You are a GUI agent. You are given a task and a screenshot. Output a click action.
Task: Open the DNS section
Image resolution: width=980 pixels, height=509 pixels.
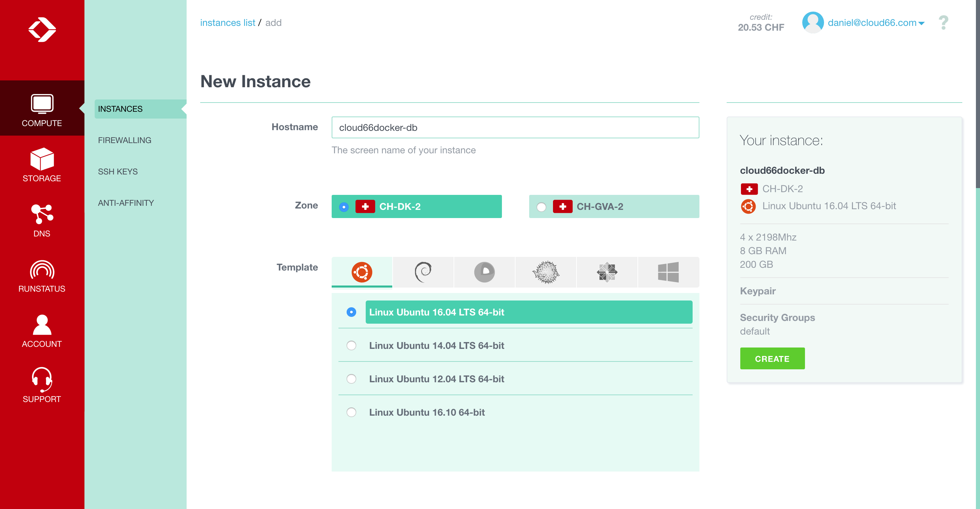click(x=42, y=220)
